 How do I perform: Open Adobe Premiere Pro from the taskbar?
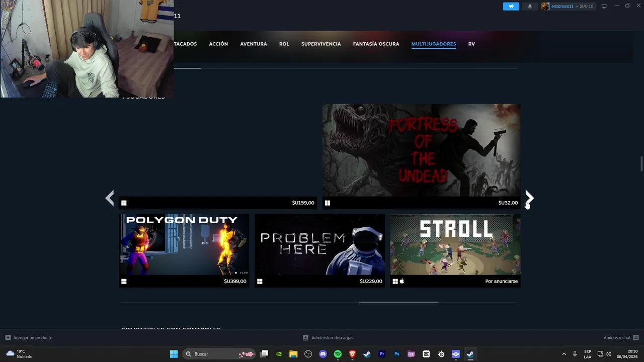click(x=382, y=354)
